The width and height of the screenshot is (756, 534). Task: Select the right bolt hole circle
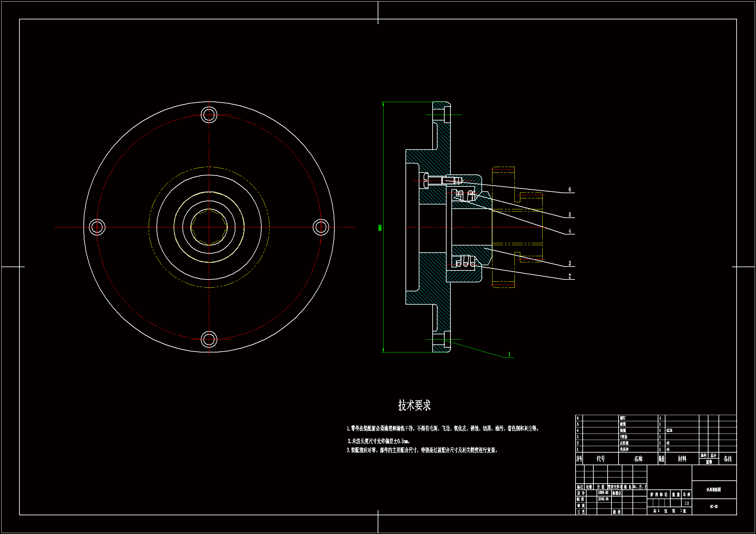pos(321,227)
